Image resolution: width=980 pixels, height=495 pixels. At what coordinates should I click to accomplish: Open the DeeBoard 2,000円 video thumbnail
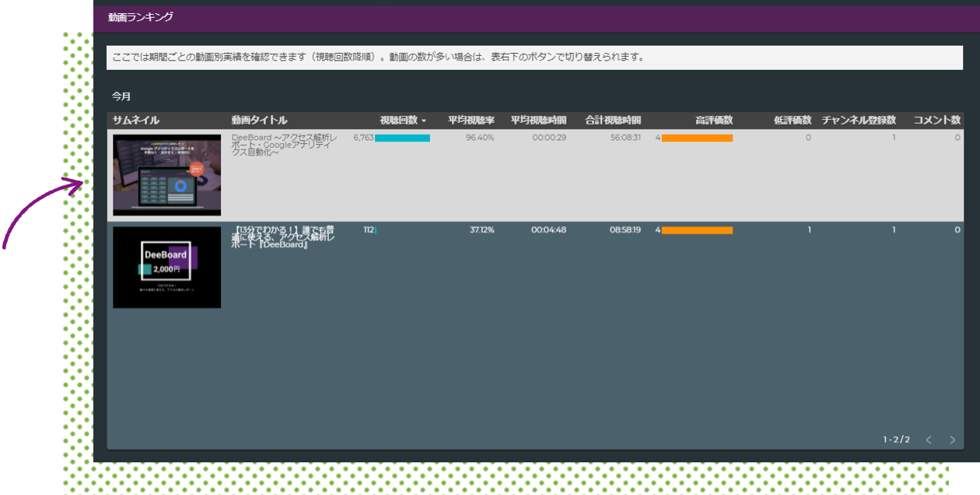coord(166,267)
